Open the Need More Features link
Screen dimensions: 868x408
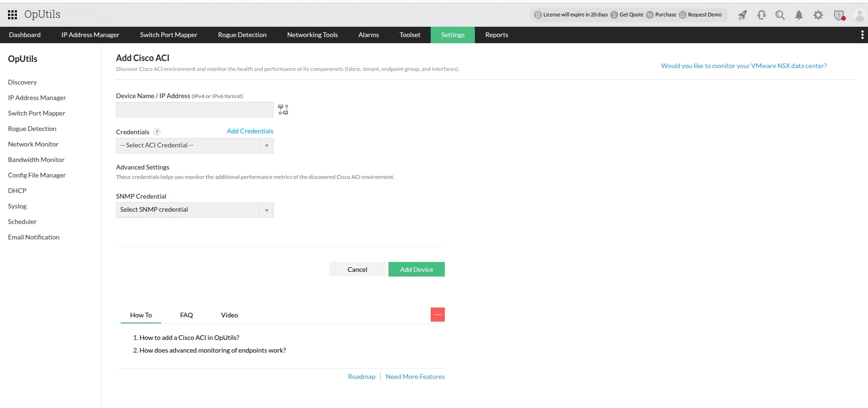click(415, 377)
